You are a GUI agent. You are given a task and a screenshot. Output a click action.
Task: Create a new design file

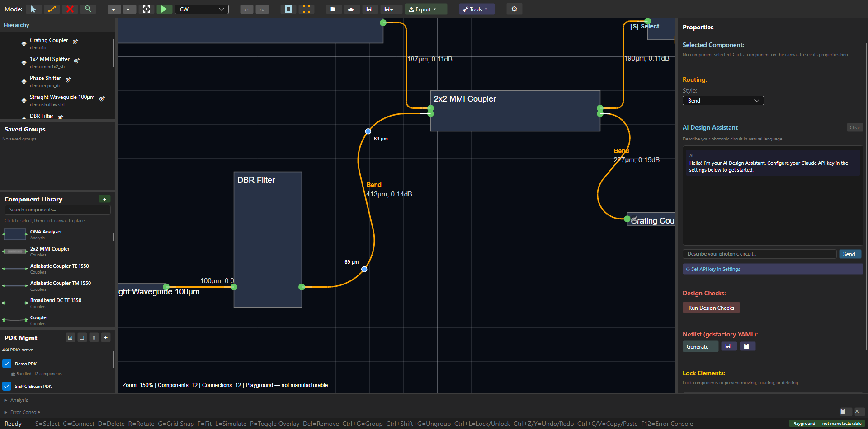pos(333,9)
